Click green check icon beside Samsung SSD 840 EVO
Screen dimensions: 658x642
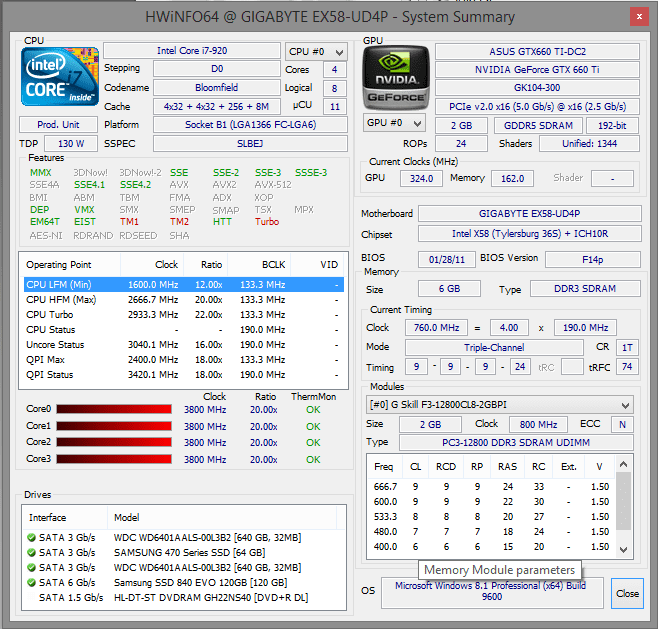[31, 582]
